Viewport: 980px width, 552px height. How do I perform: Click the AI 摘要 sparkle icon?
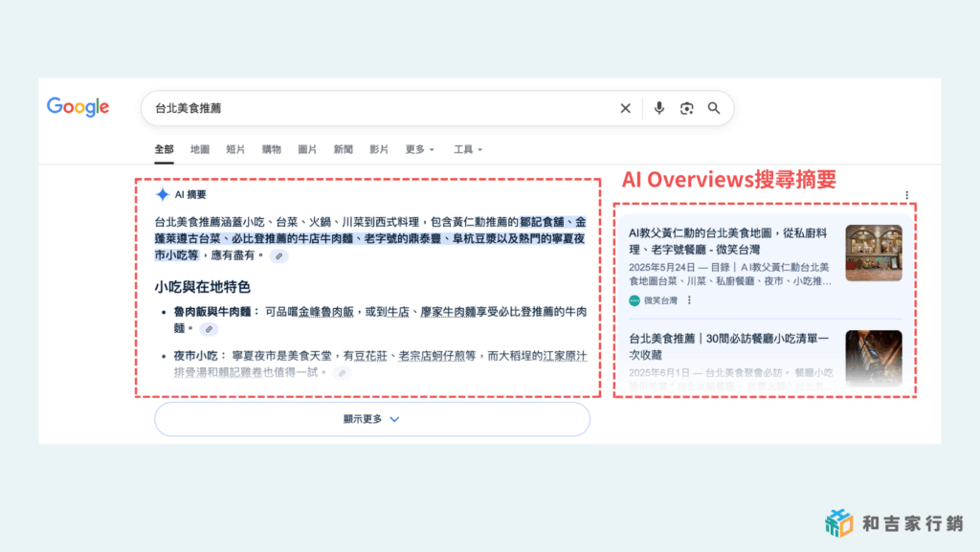(x=163, y=194)
